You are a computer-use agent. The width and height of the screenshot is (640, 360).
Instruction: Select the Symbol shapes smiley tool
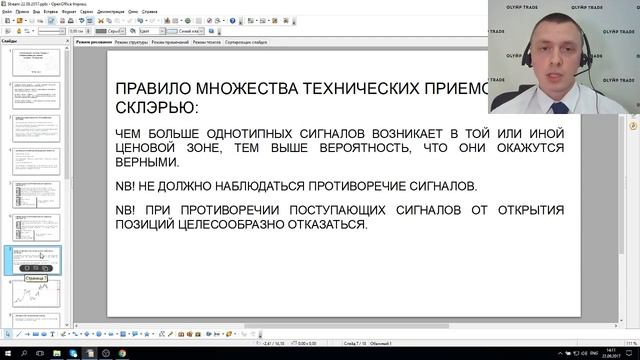[99, 334]
